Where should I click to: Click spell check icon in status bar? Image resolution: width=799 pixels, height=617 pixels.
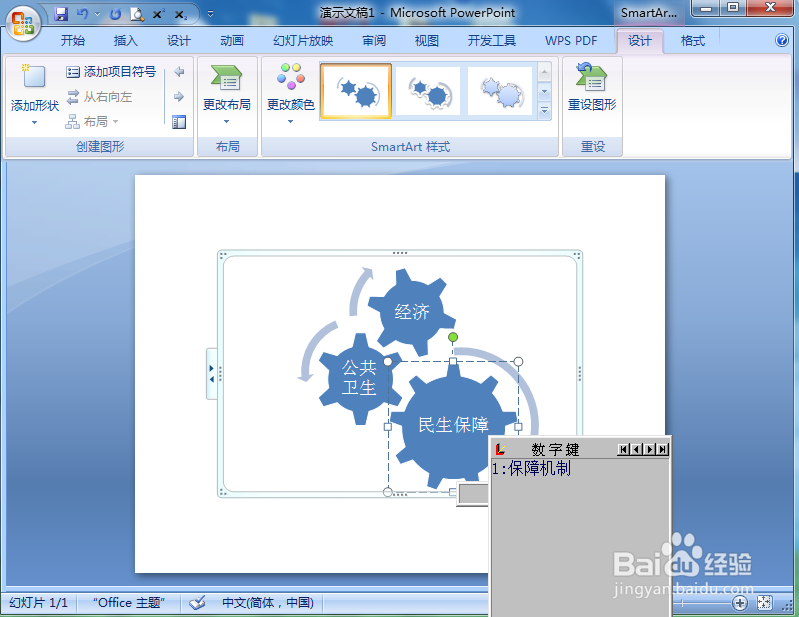[197, 603]
